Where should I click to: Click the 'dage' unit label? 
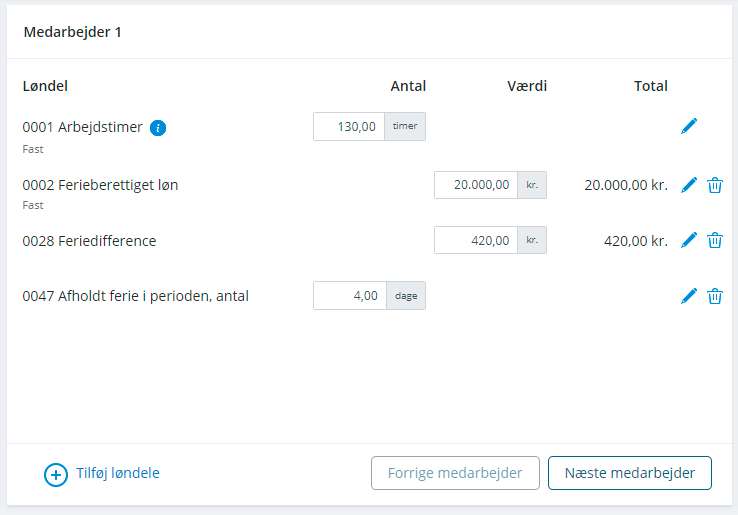point(406,296)
